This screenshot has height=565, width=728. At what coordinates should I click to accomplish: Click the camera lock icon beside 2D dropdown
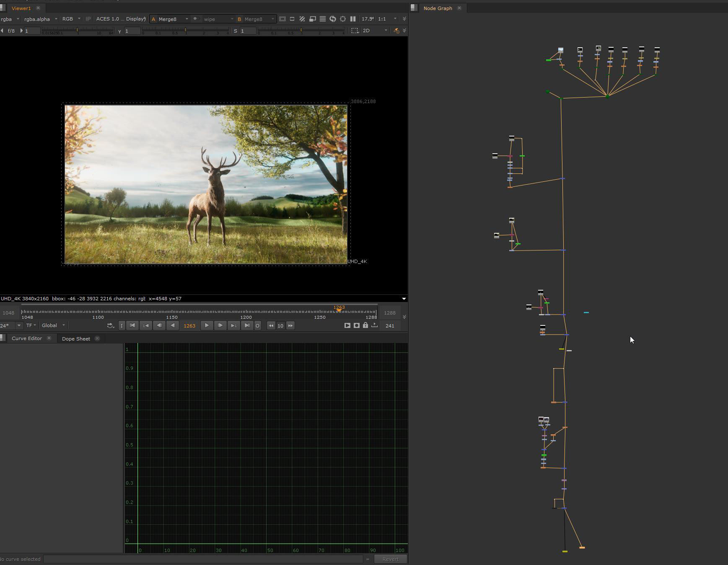click(396, 31)
